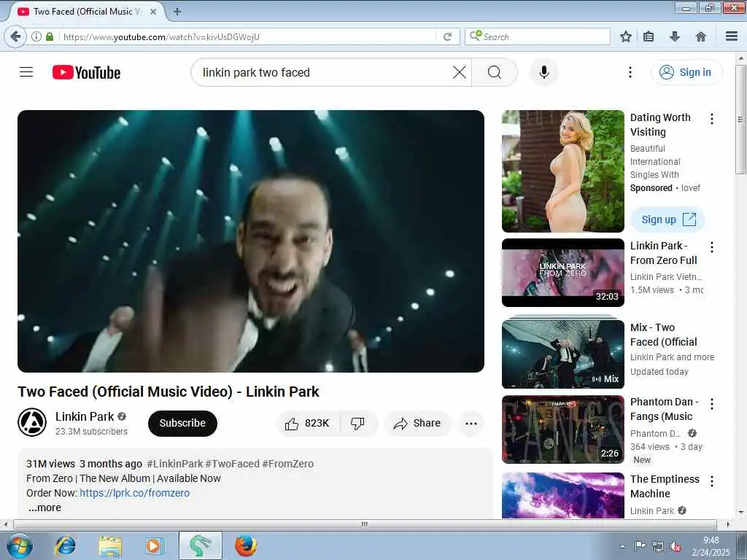Click the Firefox back arrow button
Image resolution: width=747 pixels, height=560 pixels.
pos(15,36)
